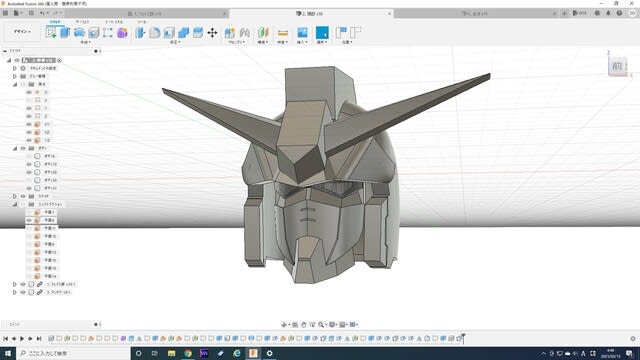Image resolution: width=640 pixels, height=360 pixels.
Task: Click the Windows taskbar search box
Action: pos(73,353)
